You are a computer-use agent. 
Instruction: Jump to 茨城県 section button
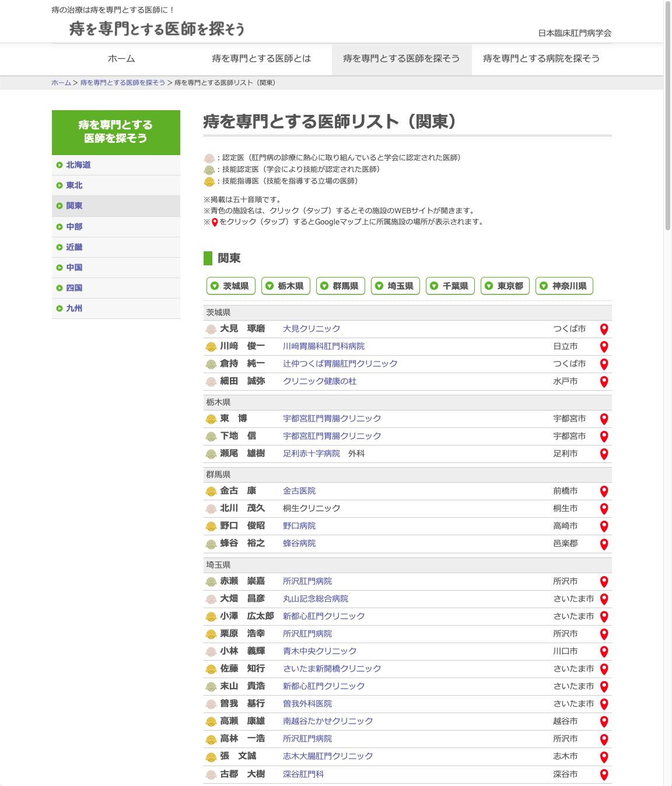(x=231, y=286)
